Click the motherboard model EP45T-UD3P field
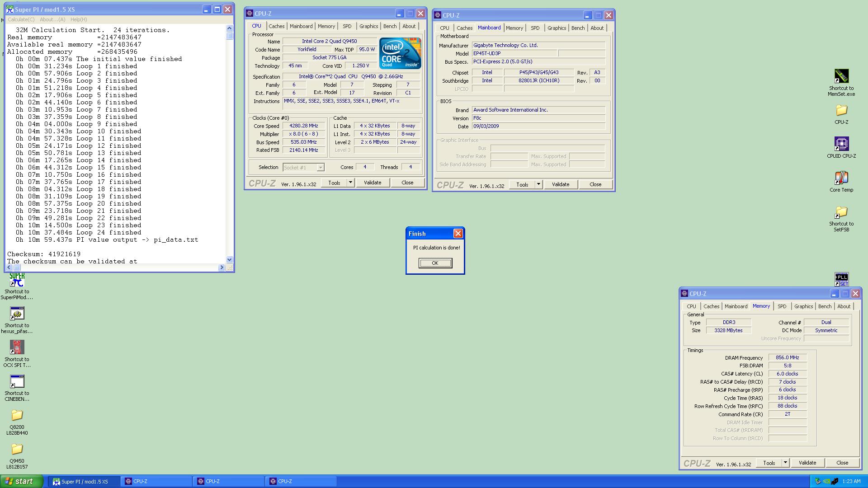The height and width of the screenshot is (488, 868). click(514, 53)
